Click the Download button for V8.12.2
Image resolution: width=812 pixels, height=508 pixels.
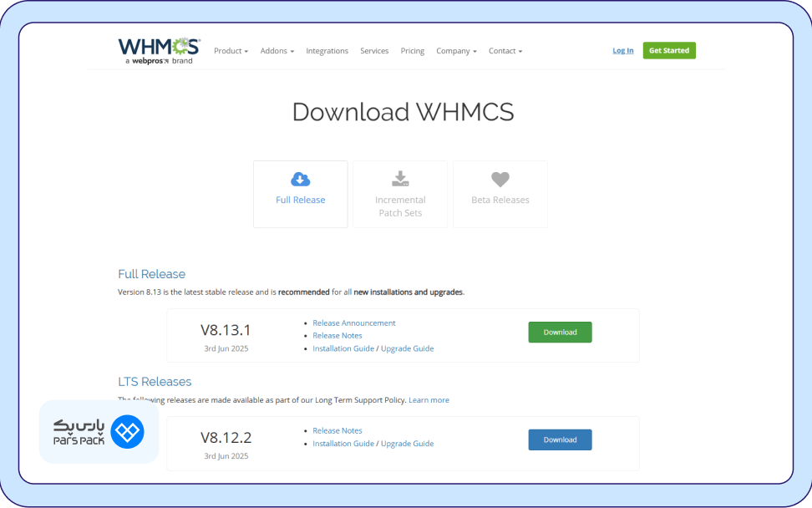pyautogui.click(x=560, y=439)
